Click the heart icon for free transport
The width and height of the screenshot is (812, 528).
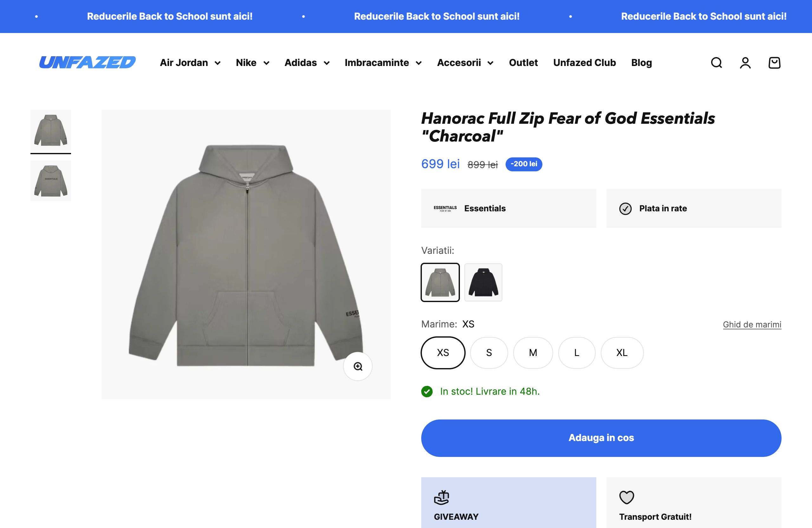click(626, 497)
